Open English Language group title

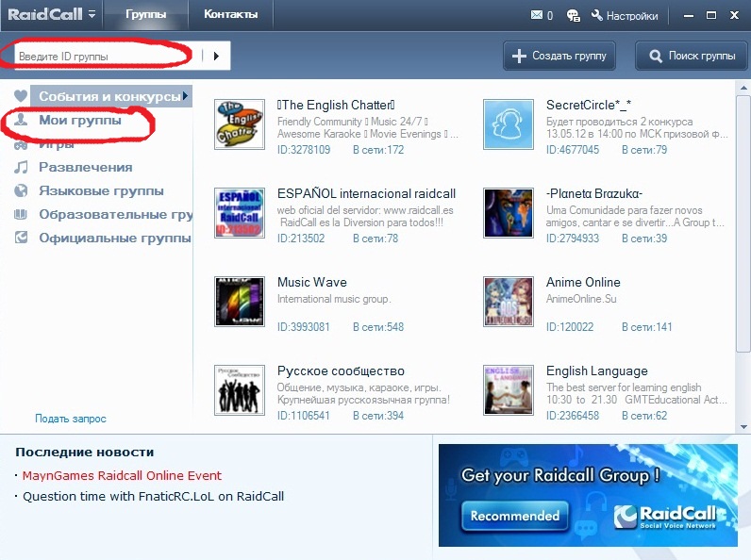(x=597, y=371)
